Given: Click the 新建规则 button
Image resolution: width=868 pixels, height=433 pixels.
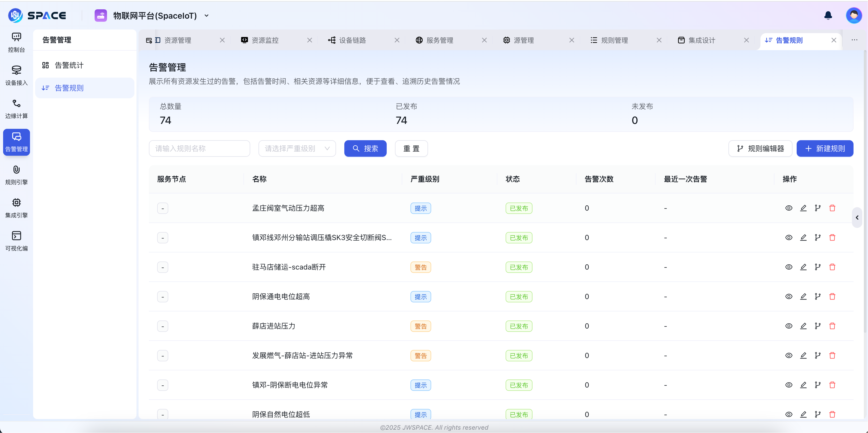Looking at the screenshot, I should click(x=825, y=148).
